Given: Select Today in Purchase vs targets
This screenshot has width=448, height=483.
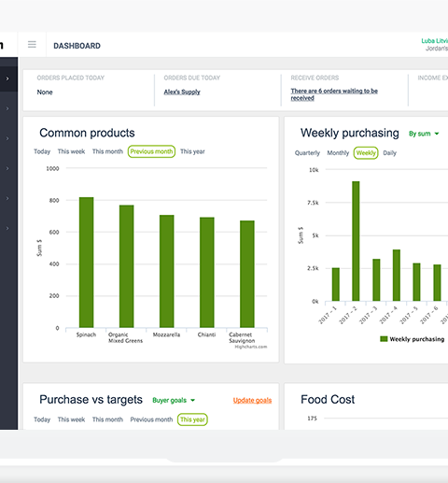Looking at the screenshot, I should coord(42,419).
